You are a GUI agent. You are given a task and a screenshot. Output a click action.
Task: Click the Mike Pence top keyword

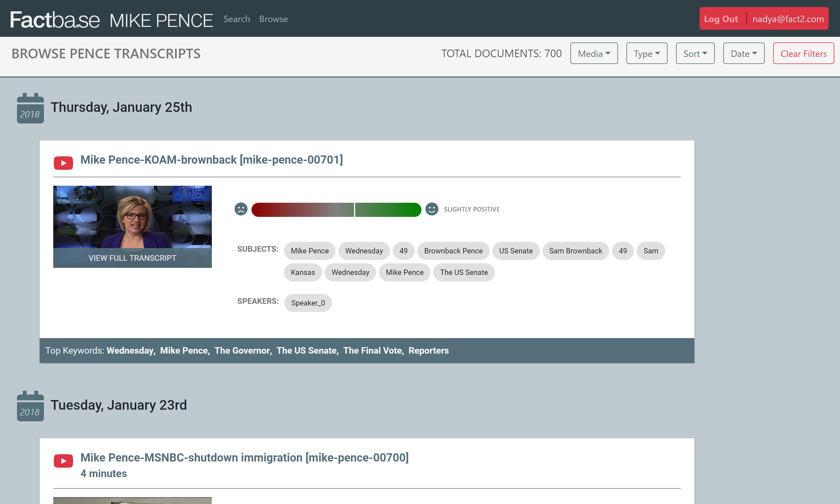tap(184, 351)
